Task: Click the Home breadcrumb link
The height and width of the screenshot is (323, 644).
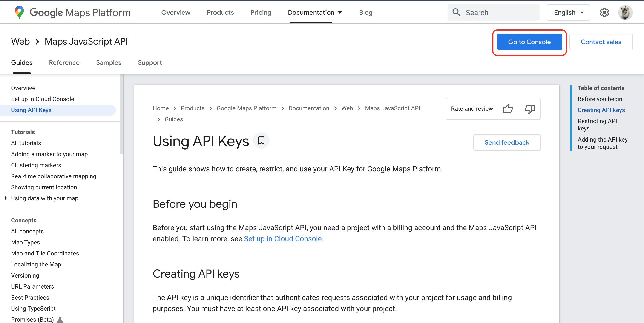Action: [x=161, y=108]
